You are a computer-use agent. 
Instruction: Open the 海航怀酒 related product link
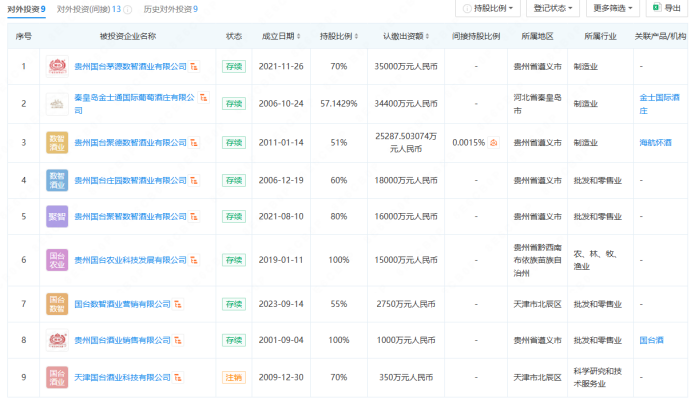pos(656,143)
